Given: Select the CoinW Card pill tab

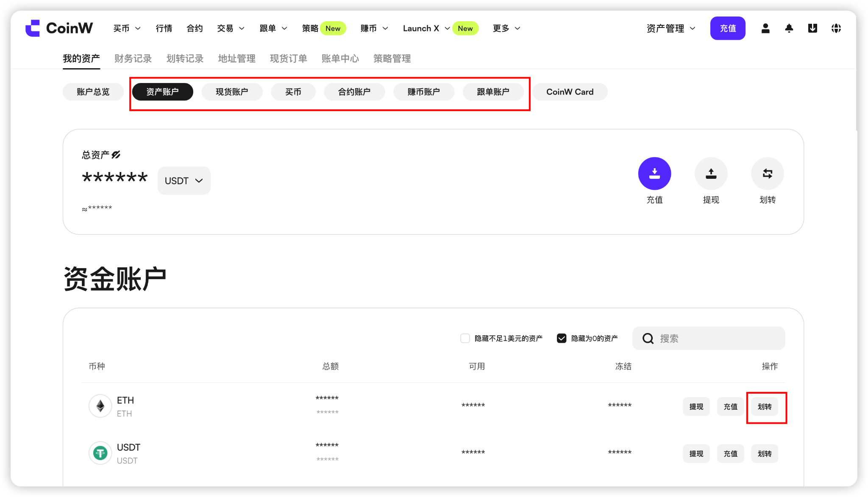Looking at the screenshot, I should point(570,92).
